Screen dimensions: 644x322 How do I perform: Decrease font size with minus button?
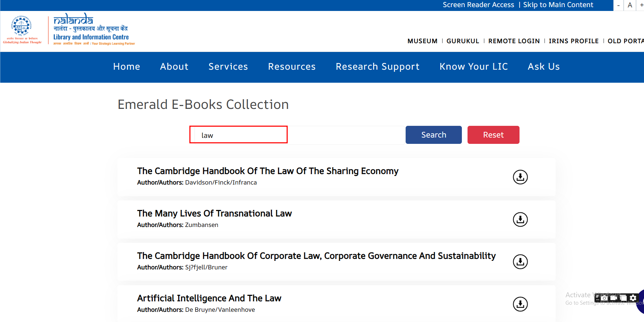click(618, 5)
